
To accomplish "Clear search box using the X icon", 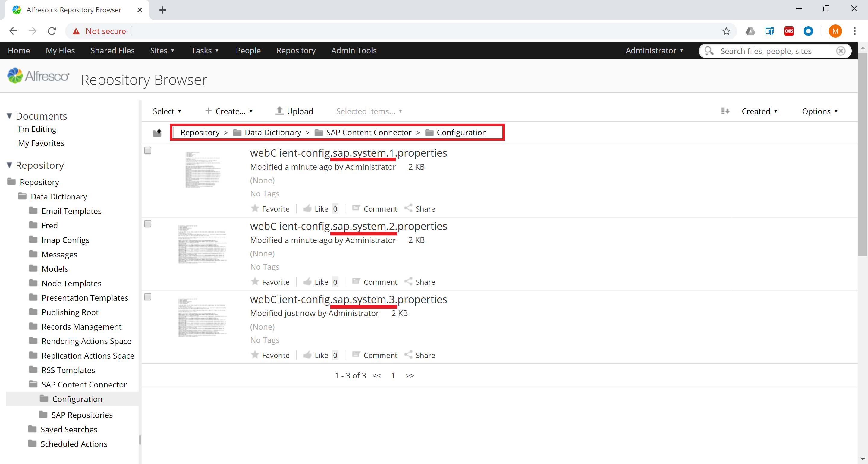I will (841, 51).
